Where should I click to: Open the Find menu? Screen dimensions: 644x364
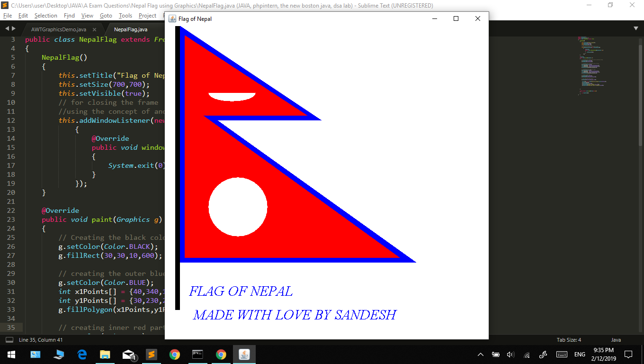(x=69, y=16)
